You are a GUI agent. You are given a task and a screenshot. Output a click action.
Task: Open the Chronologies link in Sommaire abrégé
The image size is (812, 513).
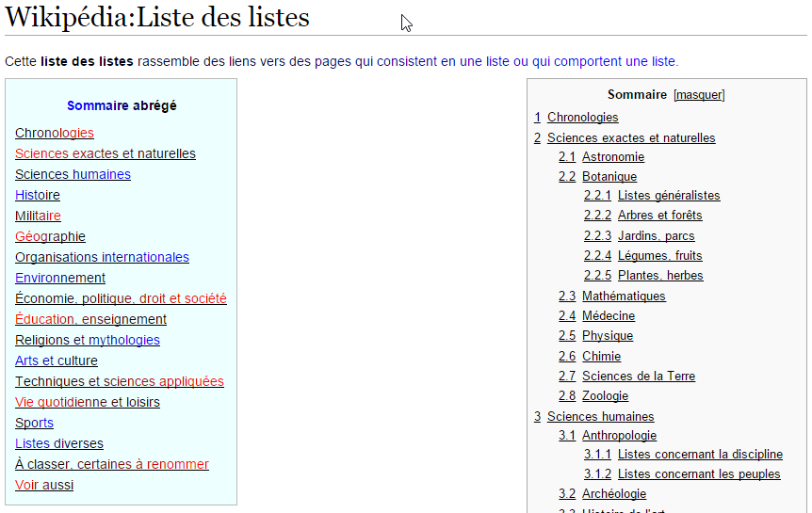[55, 133]
